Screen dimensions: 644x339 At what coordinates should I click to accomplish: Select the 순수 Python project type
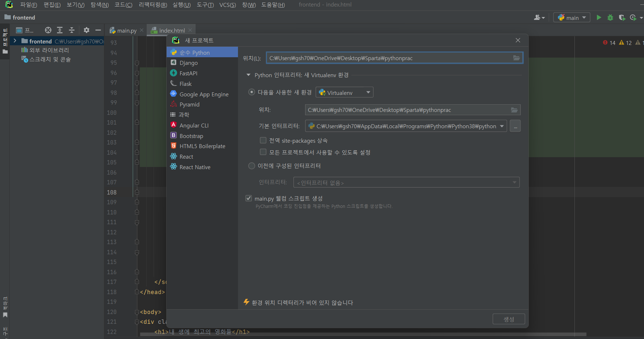(x=202, y=53)
